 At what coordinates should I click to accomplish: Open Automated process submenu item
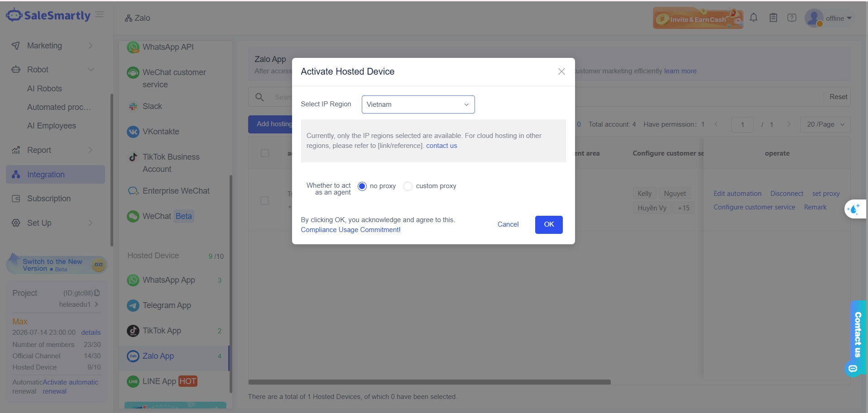tap(59, 107)
